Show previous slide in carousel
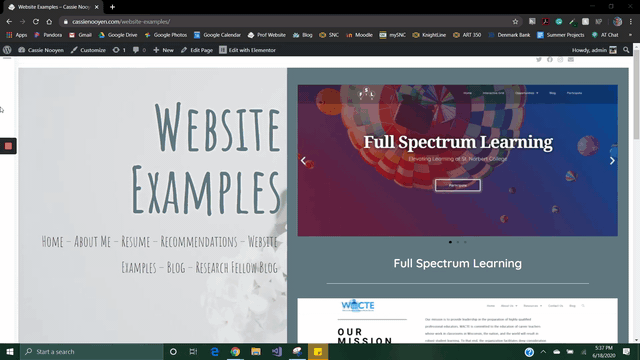Viewport: 640px width, 360px height. tap(303, 160)
